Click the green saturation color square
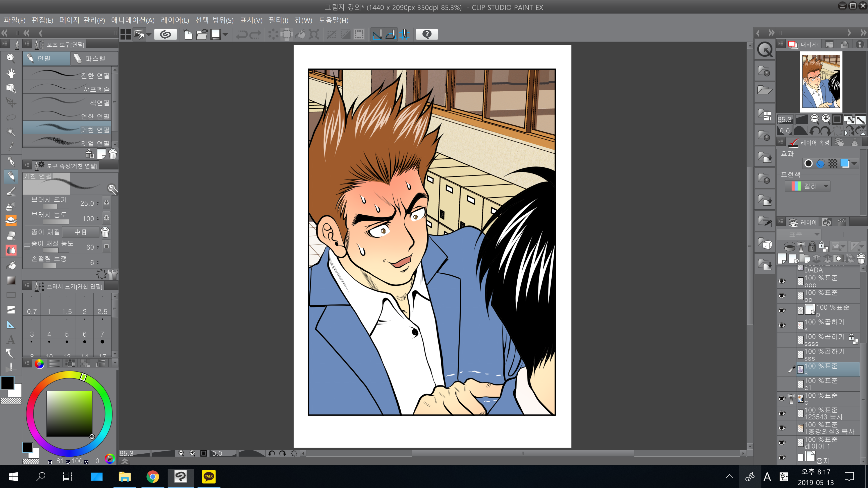The width and height of the screenshot is (868, 488). click(x=69, y=414)
